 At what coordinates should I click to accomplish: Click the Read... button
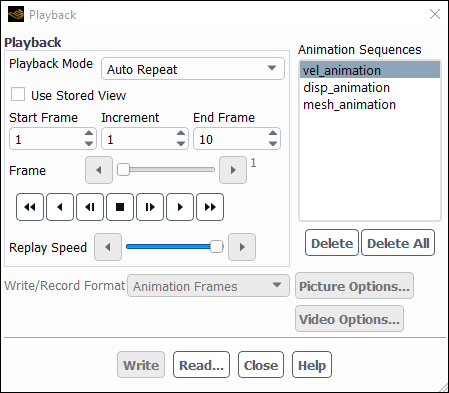pos(201,365)
